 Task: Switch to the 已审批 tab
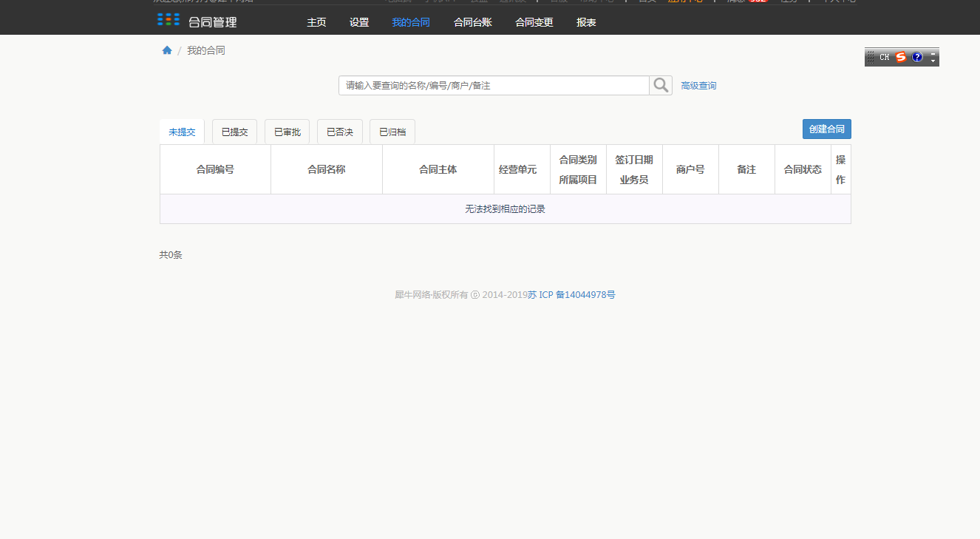(x=287, y=132)
